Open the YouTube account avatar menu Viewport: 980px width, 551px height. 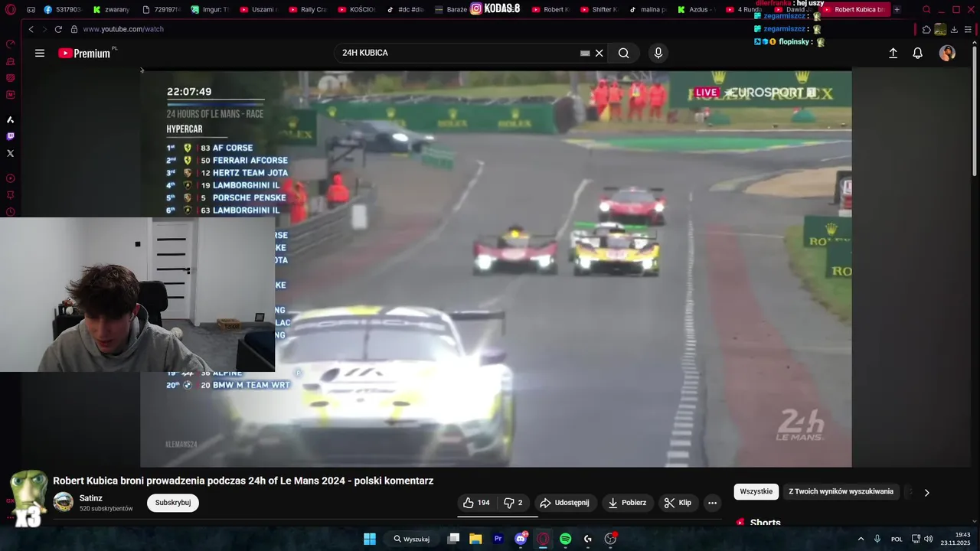947,53
